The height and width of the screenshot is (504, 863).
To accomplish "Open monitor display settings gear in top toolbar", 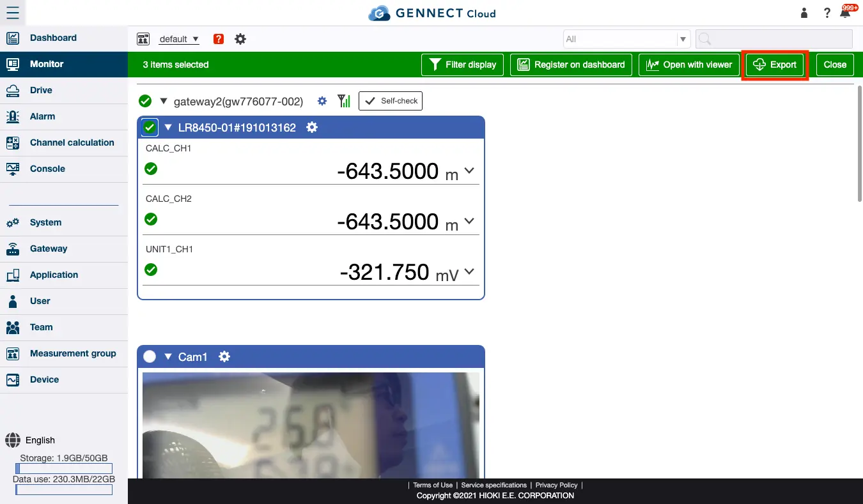I will pyautogui.click(x=240, y=38).
